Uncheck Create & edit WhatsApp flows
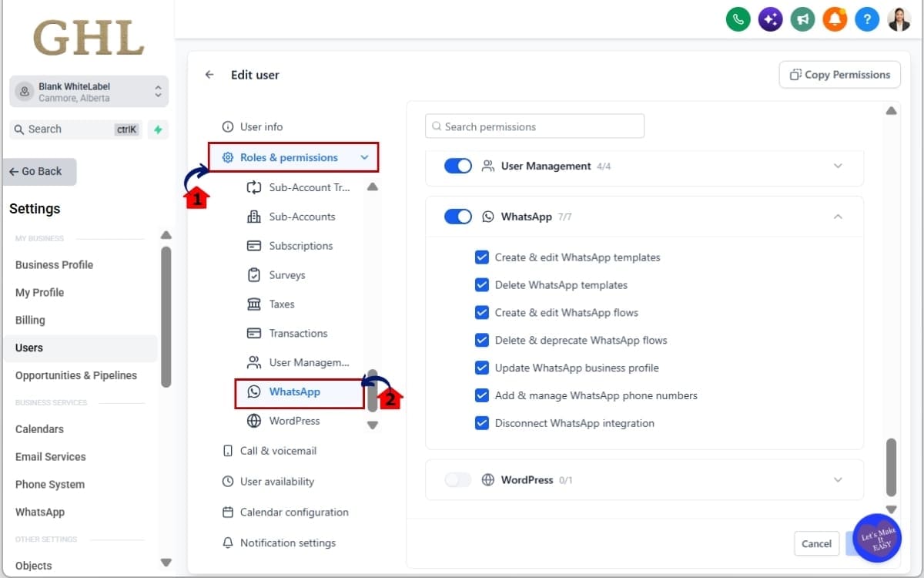The height and width of the screenshot is (578, 924). (482, 313)
